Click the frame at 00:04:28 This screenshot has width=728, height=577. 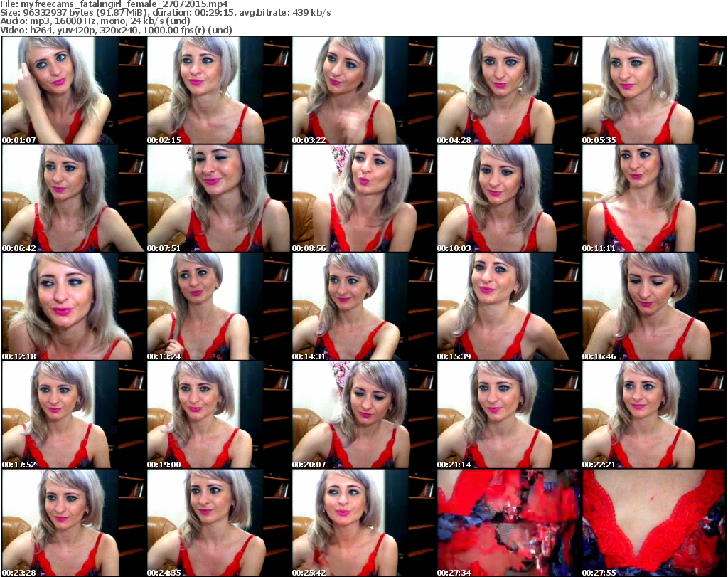(509, 90)
